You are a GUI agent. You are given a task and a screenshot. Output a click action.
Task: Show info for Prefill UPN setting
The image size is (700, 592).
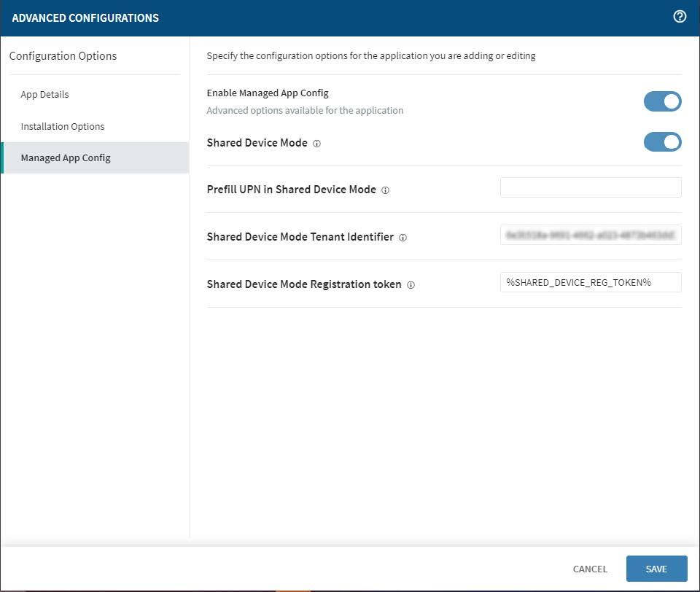click(386, 190)
